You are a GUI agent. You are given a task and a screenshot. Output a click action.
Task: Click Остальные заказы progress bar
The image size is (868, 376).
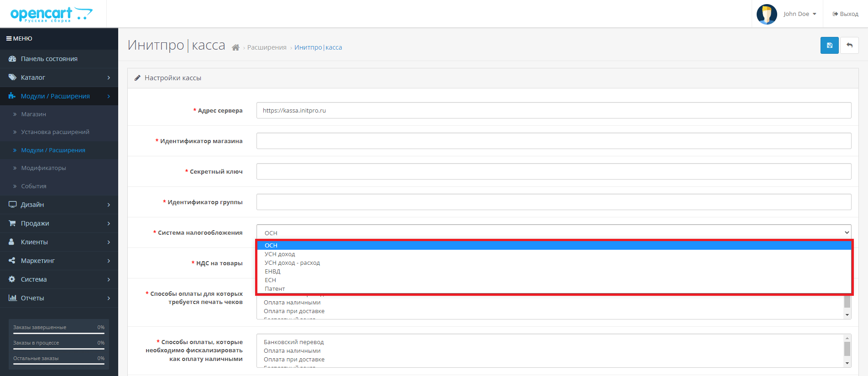pyautogui.click(x=59, y=364)
